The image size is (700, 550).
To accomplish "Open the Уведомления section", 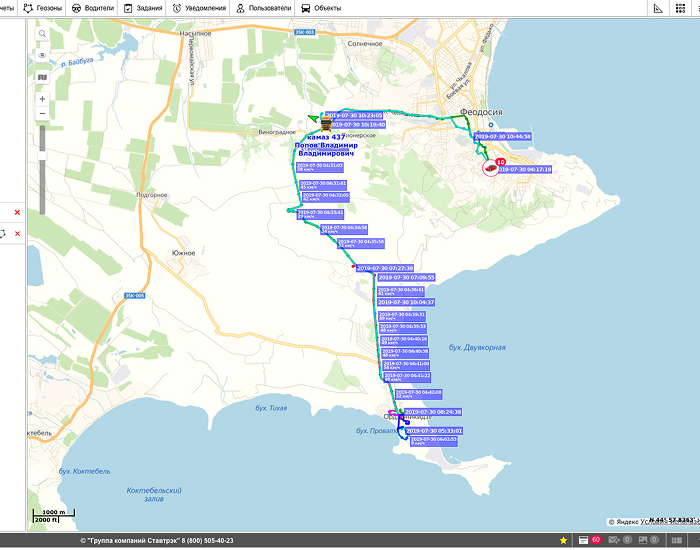I will click(199, 8).
